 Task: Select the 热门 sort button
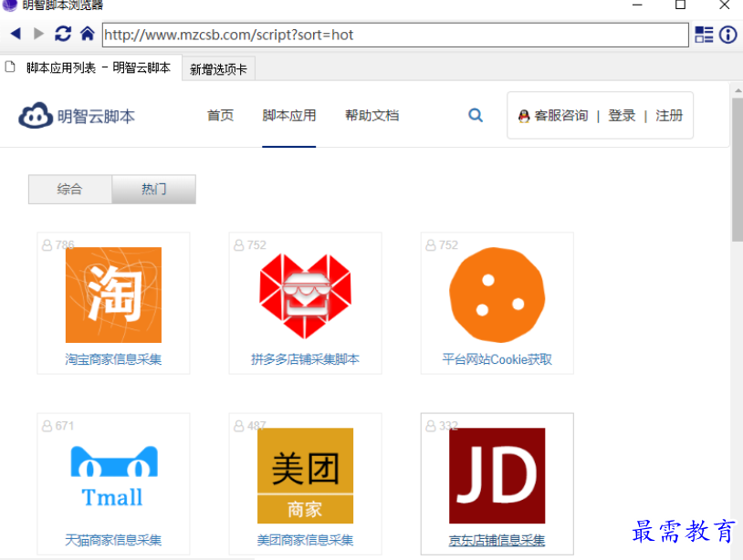click(154, 190)
